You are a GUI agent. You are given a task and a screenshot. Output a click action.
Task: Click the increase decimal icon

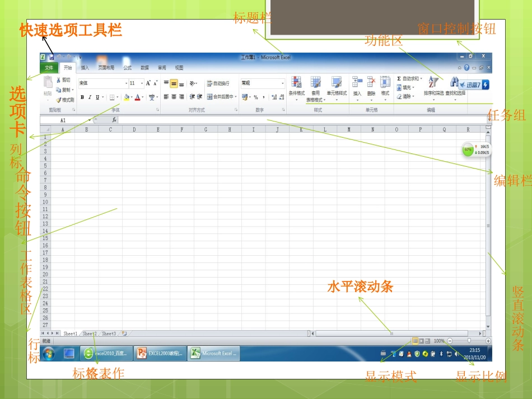click(x=274, y=97)
